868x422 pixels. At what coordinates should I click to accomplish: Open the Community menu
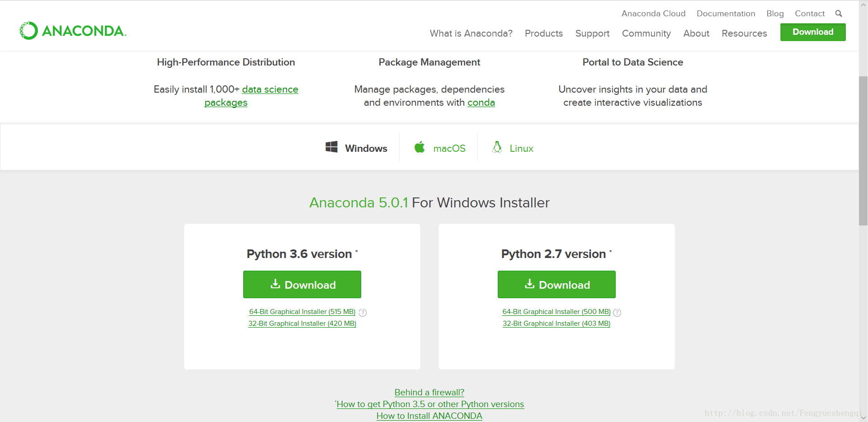[x=646, y=33]
